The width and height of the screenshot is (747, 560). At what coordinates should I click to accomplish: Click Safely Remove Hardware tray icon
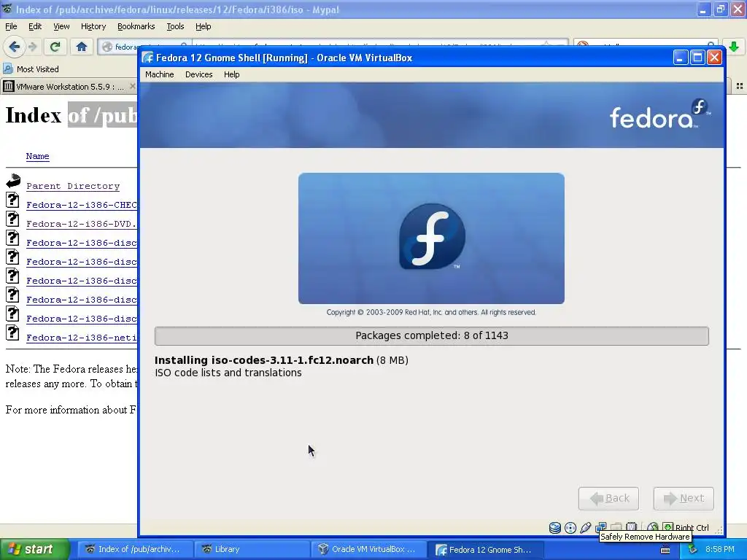pyautogui.click(x=693, y=549)
